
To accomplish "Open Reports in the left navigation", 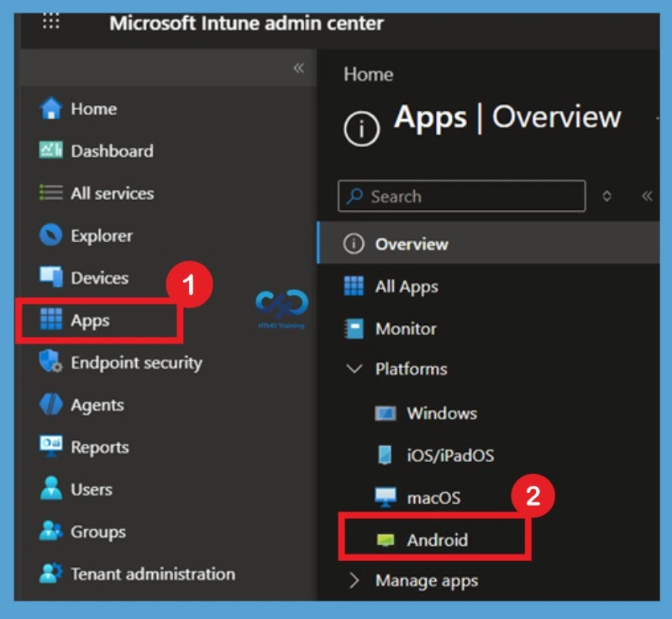I will pos(100,447).
